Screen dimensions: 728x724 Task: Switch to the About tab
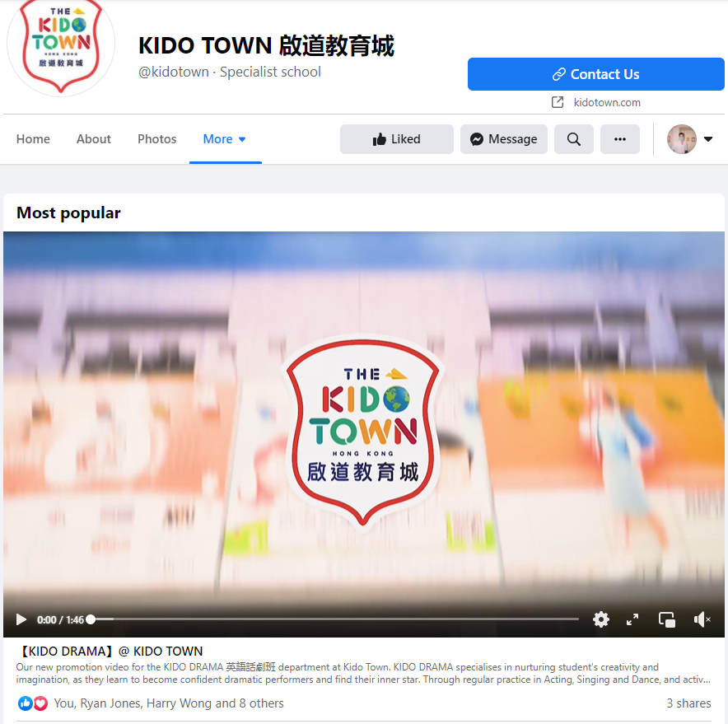94,139
